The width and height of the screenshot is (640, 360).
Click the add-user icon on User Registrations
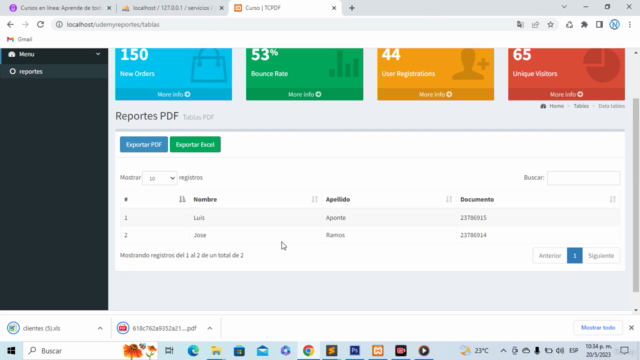[x=471, y=64]
